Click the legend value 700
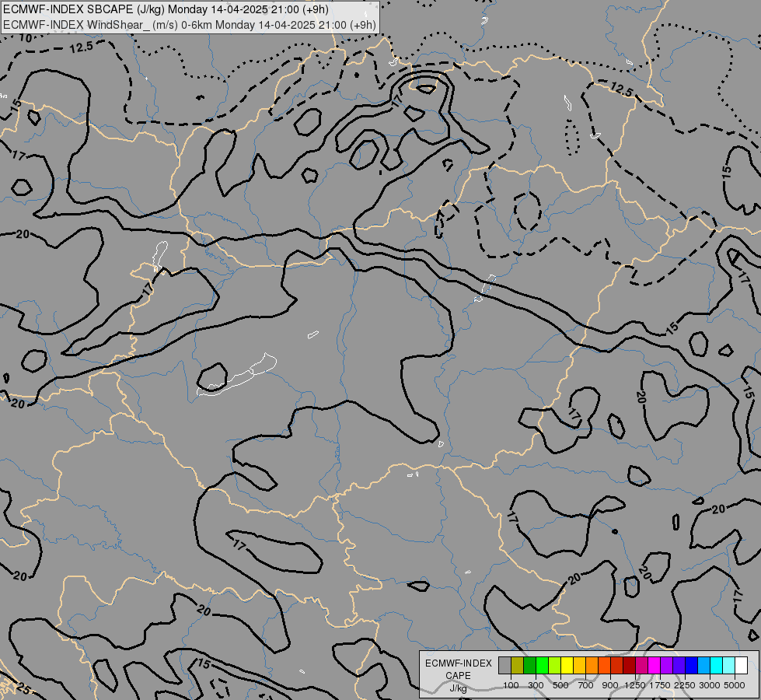This screenshot has width=761, height=700. click(586, 685)
